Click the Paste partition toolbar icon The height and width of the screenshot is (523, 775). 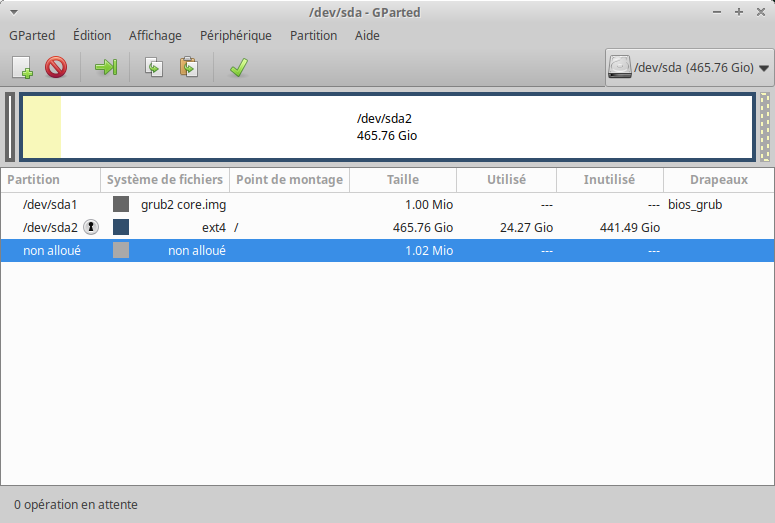(x=189, y=67)
